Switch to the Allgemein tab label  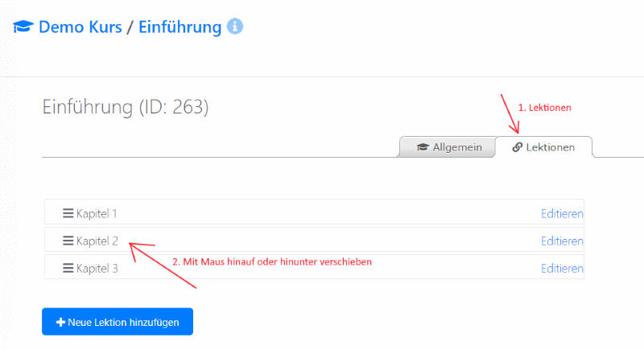tap(456, 147)
